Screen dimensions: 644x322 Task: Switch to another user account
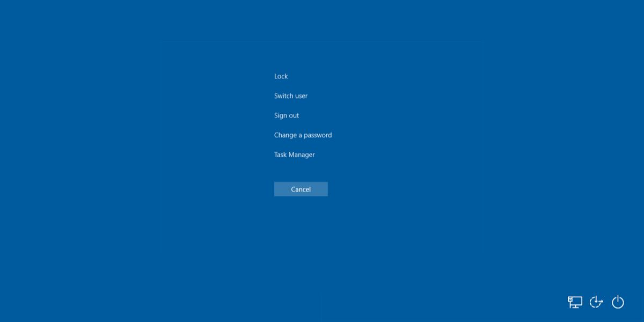291,96
